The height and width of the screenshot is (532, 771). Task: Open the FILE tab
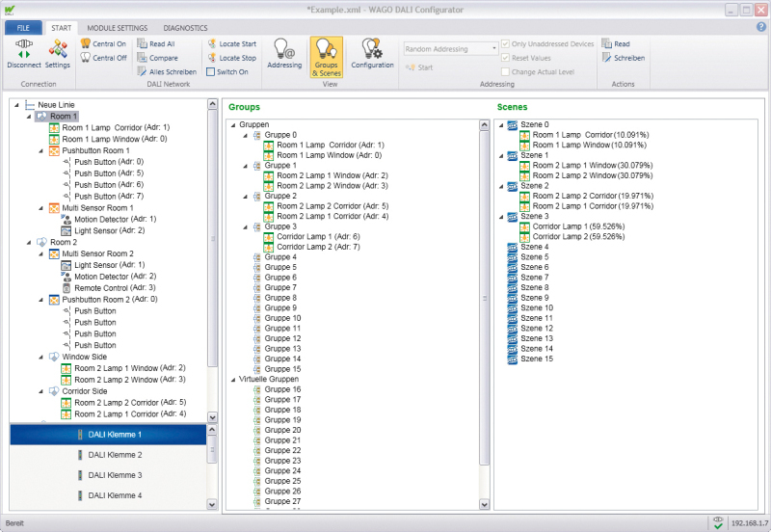coord(23,28)
